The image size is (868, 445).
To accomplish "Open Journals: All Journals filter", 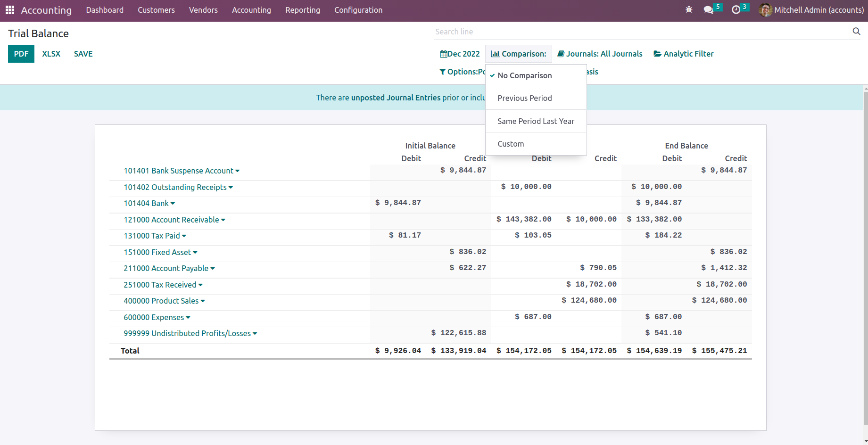I will (600, 54).
